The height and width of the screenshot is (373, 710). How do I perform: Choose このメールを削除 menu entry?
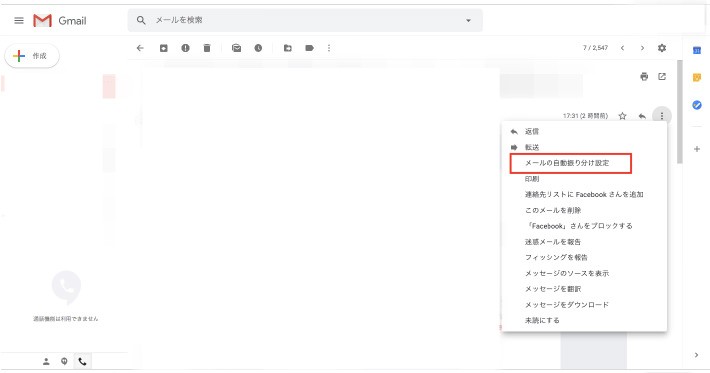point(584,210)
